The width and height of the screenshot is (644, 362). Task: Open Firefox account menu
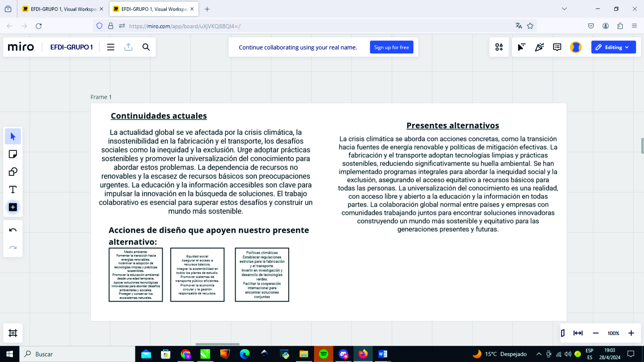pyautogui.click(x=605, y=26)
